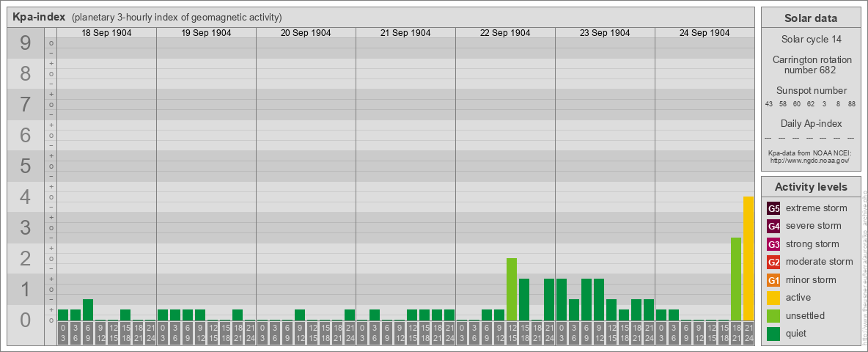Pick the yellow active color swatch
Viewport: 868px width, 352px height.
(773, 298)
